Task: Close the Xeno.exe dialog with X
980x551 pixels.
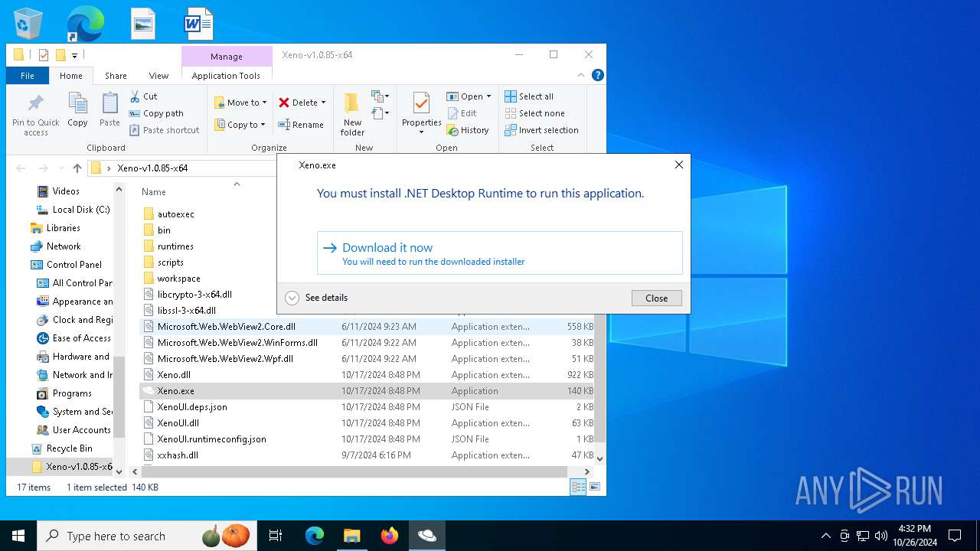Action: tap(678, 165)
